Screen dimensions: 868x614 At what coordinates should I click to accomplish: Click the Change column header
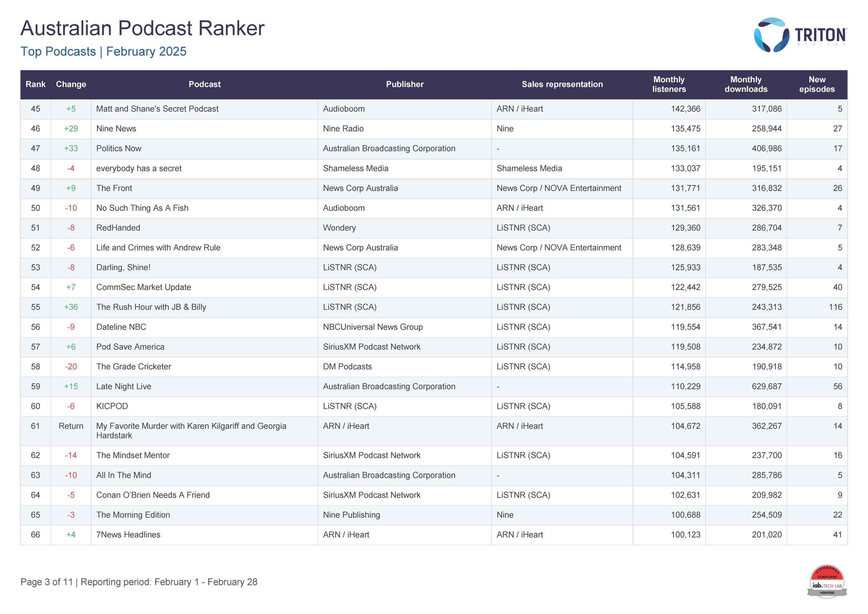click(x=71, y=84)
